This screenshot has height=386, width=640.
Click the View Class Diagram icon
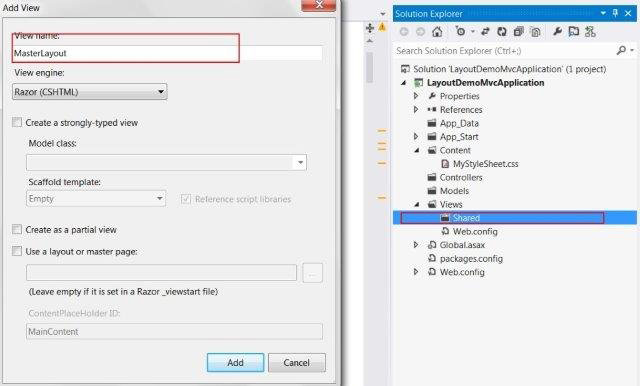coord(590,31)
